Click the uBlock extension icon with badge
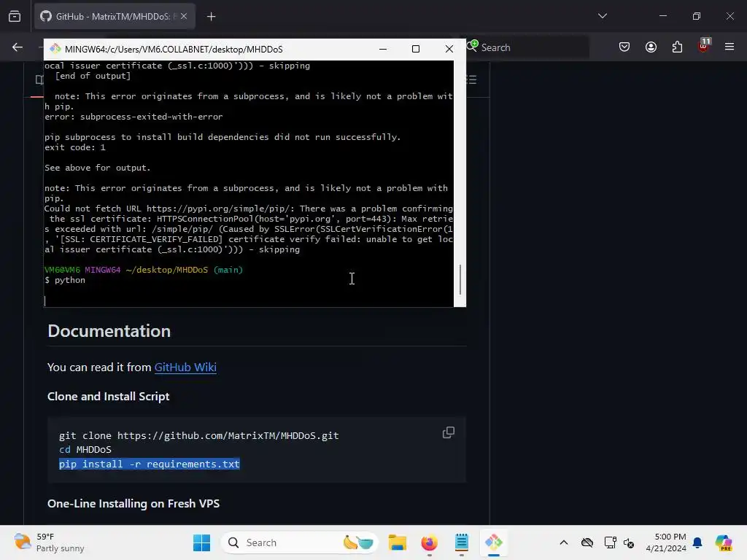This screenshot has width=747, height=560. [704, 46]
